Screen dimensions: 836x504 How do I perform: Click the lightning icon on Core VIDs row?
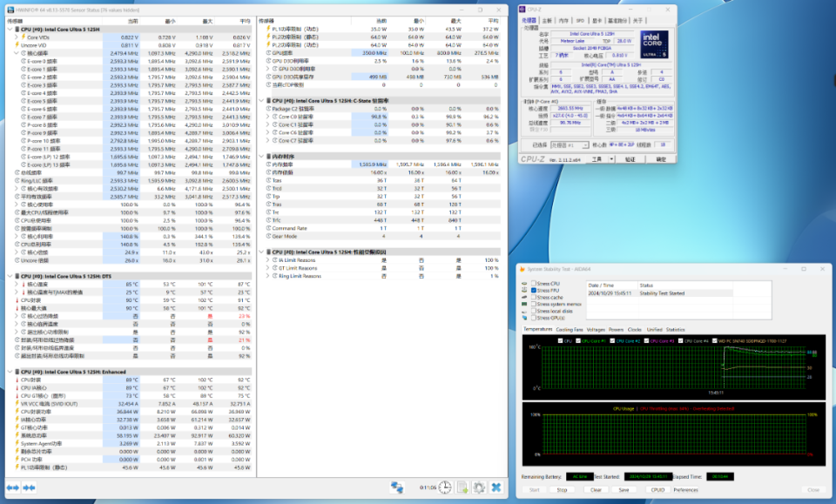tap(24, 37)
